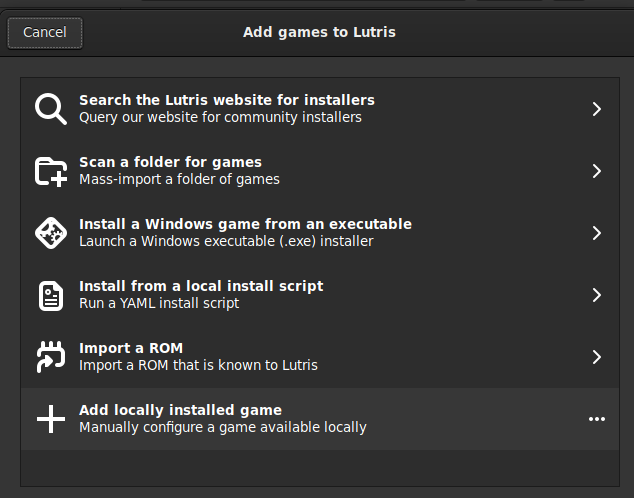Expand the Windows executable install chevron
The height and width of the screenshot is (498, 634).
click(x=597, y=233)
